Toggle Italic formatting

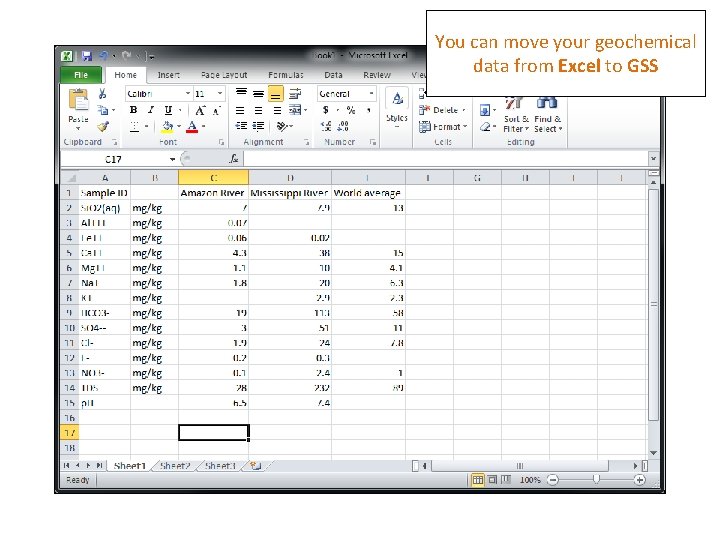tap(151, 110)
